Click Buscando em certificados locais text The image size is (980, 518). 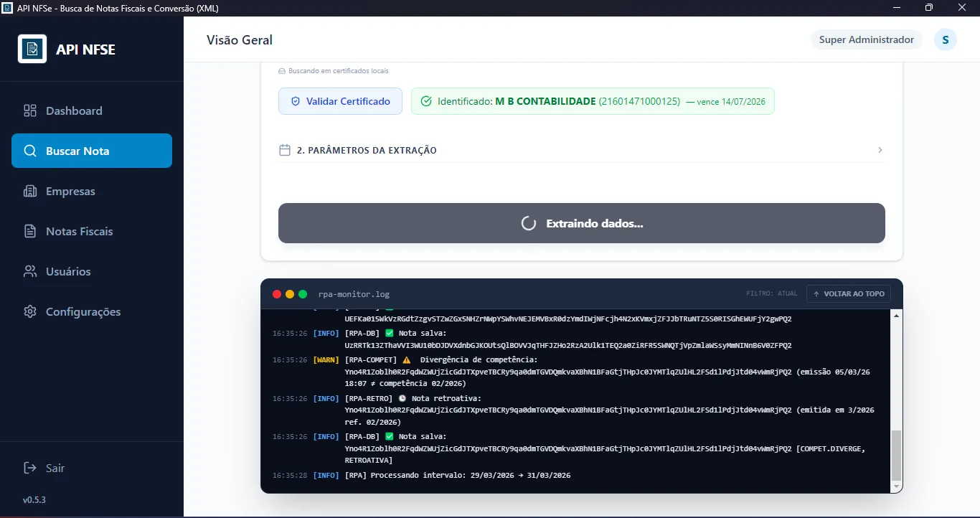(x=339, y=71)
